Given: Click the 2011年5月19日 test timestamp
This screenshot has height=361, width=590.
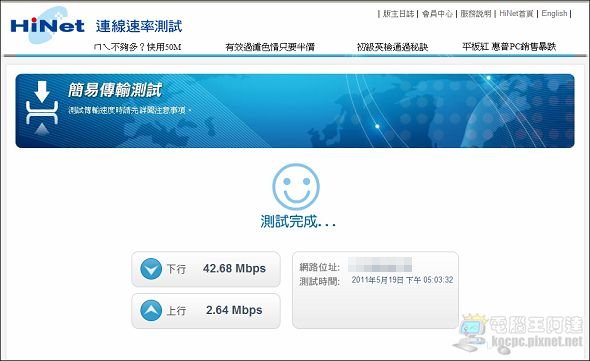Looking at the screenshot, I should click(x=402, y=280).
